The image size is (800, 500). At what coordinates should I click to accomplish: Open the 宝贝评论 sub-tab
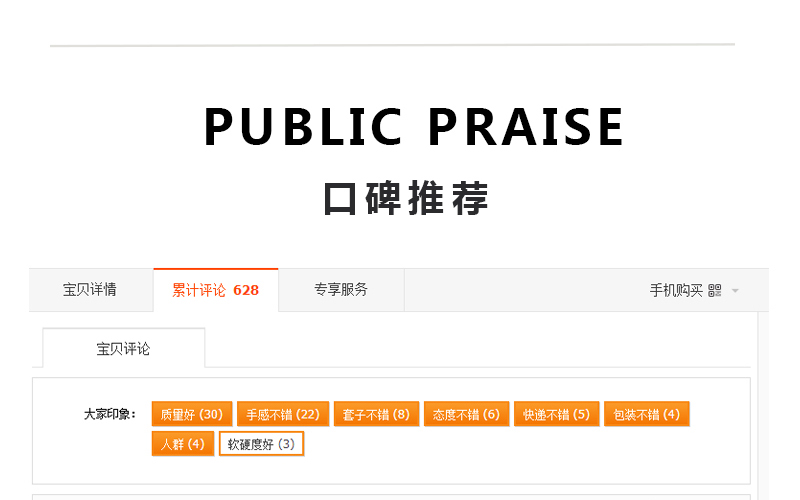click(123, 349)
